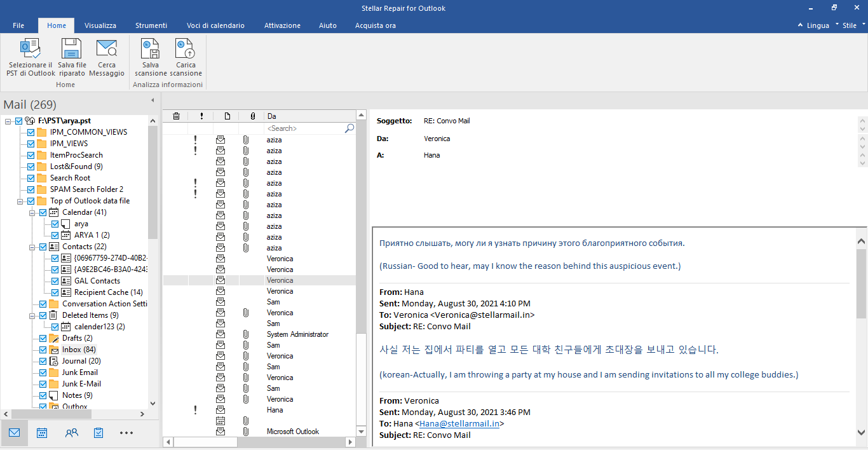The width and height of the screenshot is (868, 450).
Task: Click importance mark on Hana row
Action: (x=196, y=410)
